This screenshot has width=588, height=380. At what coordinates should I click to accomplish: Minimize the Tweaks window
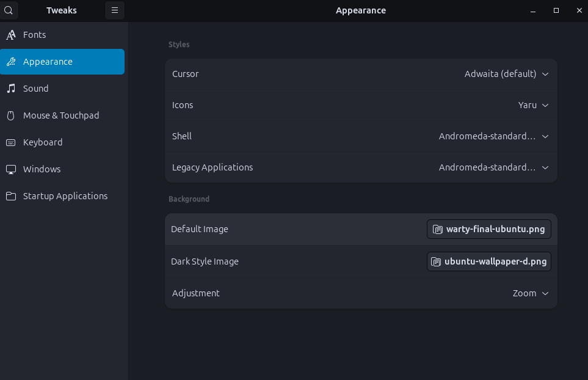(533, 10)
